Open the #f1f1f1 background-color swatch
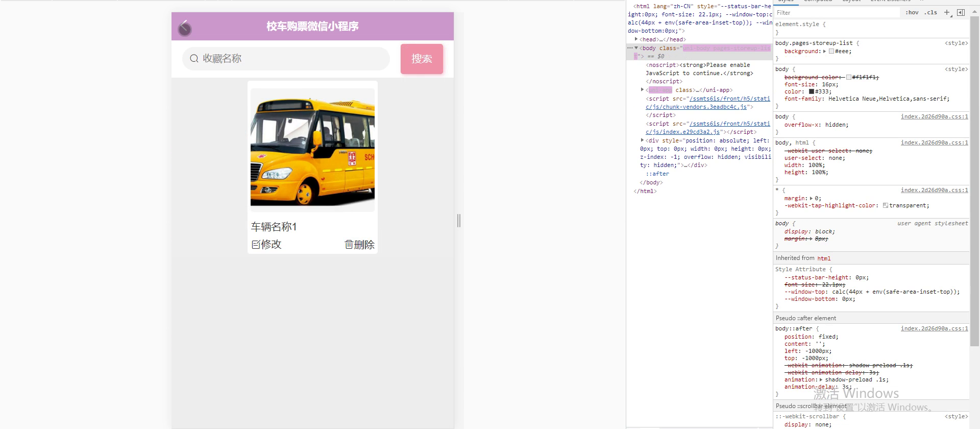Viewport: 980px width, 429px height. (849, 77)
